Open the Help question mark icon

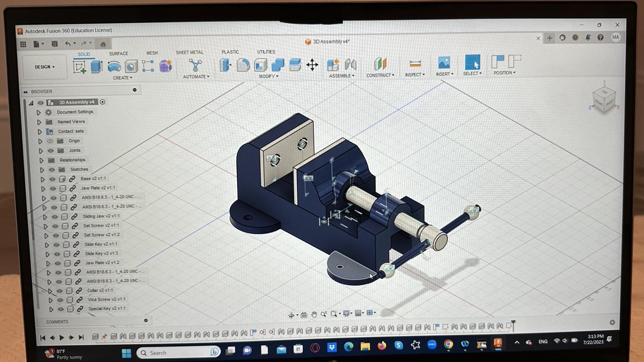click(x=601, y=37)
